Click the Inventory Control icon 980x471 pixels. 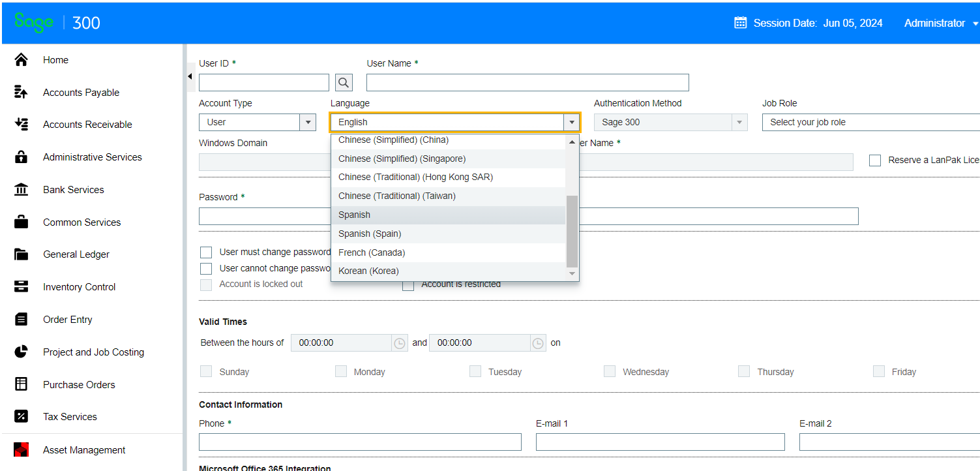pos(21,287)
